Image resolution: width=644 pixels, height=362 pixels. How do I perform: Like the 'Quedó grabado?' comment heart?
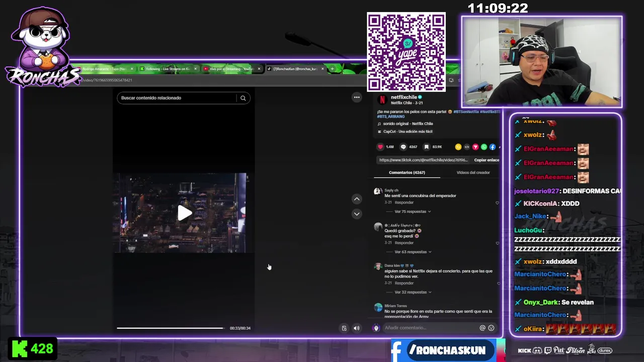pos(497,243)
